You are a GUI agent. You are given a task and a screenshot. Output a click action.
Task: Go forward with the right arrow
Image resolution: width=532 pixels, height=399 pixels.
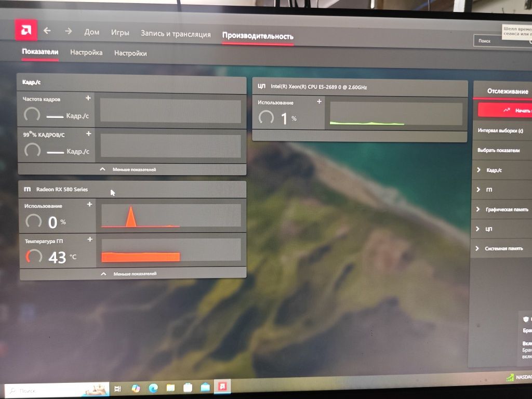tap(69, 31)
